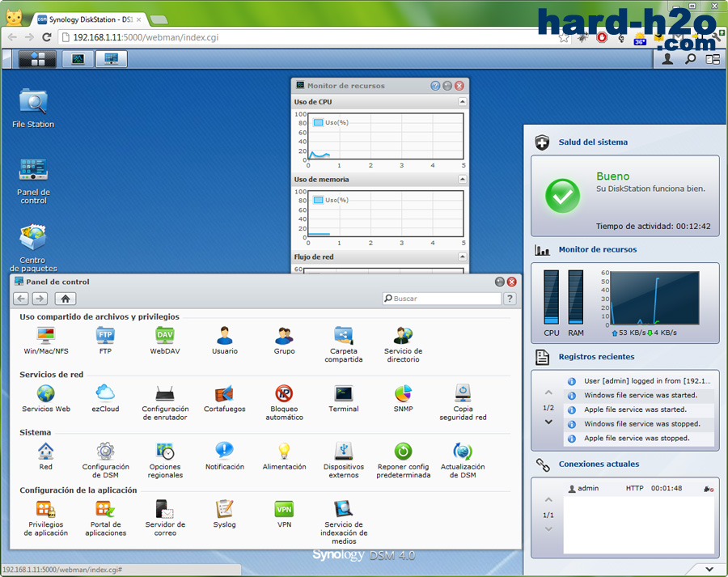Go to next page of Registros recientes
This screenshot has height=577, width=728.
pos(548,422)
